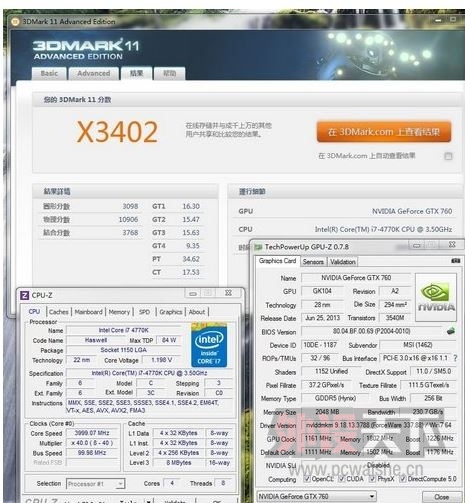This screenshot has height=503, width=465.
Task: Click the 3DMark GPU row NVIDIA GeForce GTX 760
Action: 345,211
